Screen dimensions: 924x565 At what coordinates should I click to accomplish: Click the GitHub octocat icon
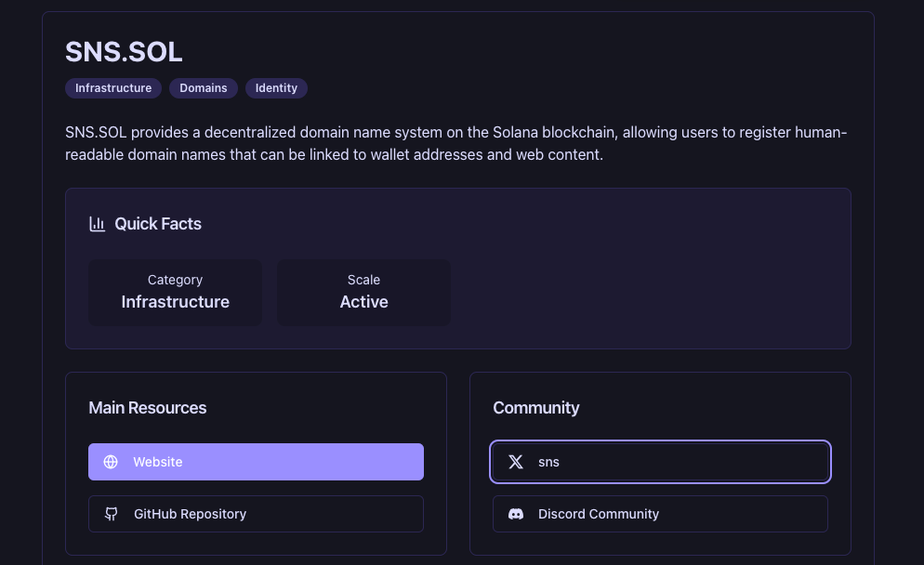tap(112, 514)
